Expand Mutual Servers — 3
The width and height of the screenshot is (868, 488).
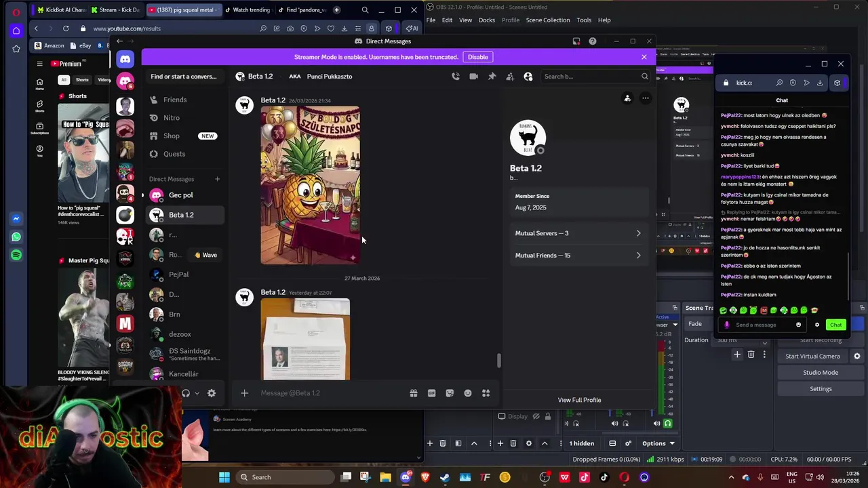click(579, 233)
